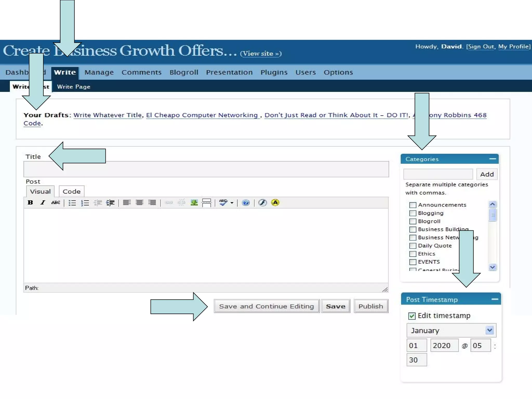Insert a numbered list

pyautogui.click(x=85, y=203)
